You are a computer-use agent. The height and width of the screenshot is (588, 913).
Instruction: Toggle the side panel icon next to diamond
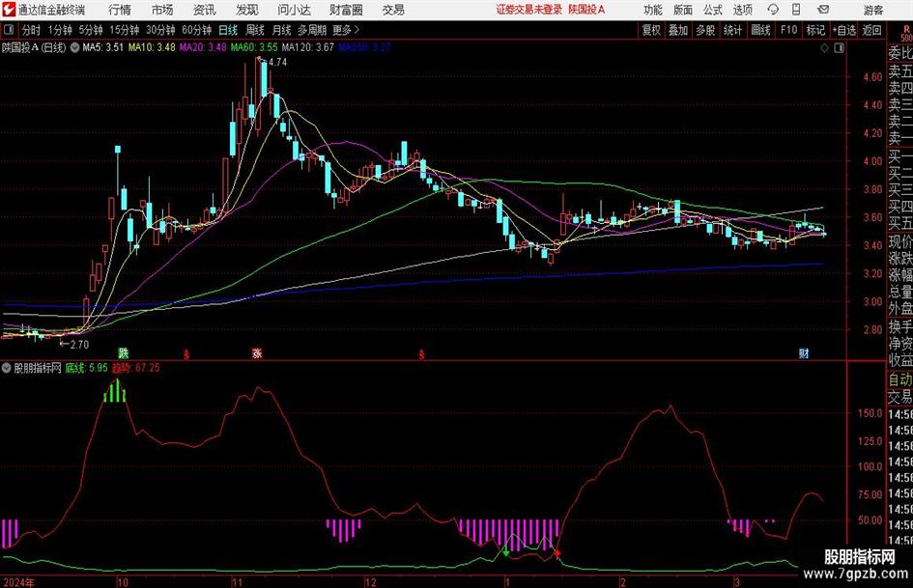pos(839,48)
